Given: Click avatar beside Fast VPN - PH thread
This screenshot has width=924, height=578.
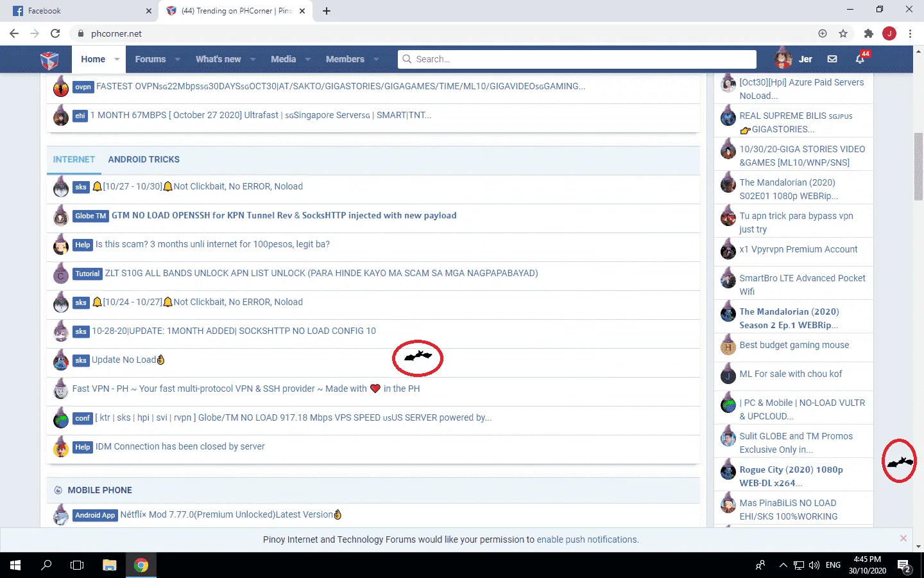Looking at the screenshot, I should [x=61, y=389].
